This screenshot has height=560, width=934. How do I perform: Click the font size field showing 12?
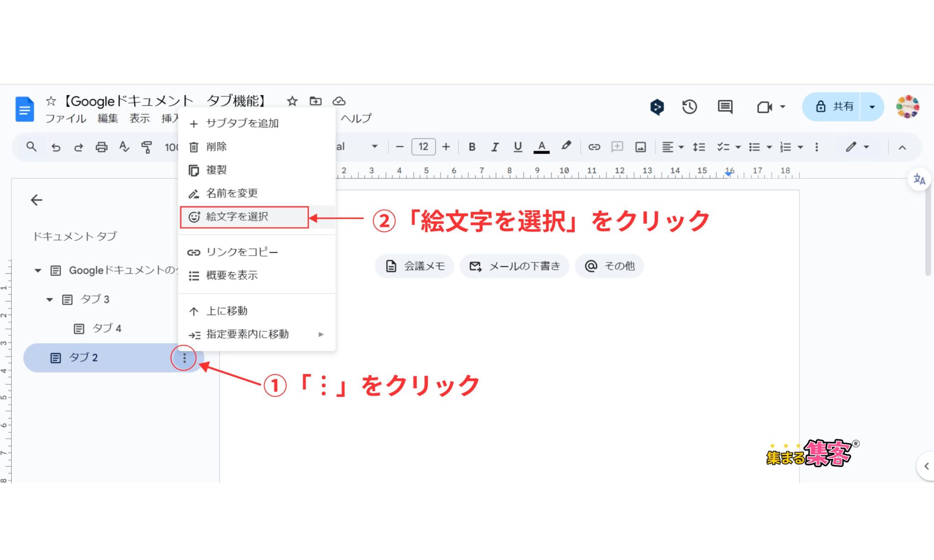(423, 147)
